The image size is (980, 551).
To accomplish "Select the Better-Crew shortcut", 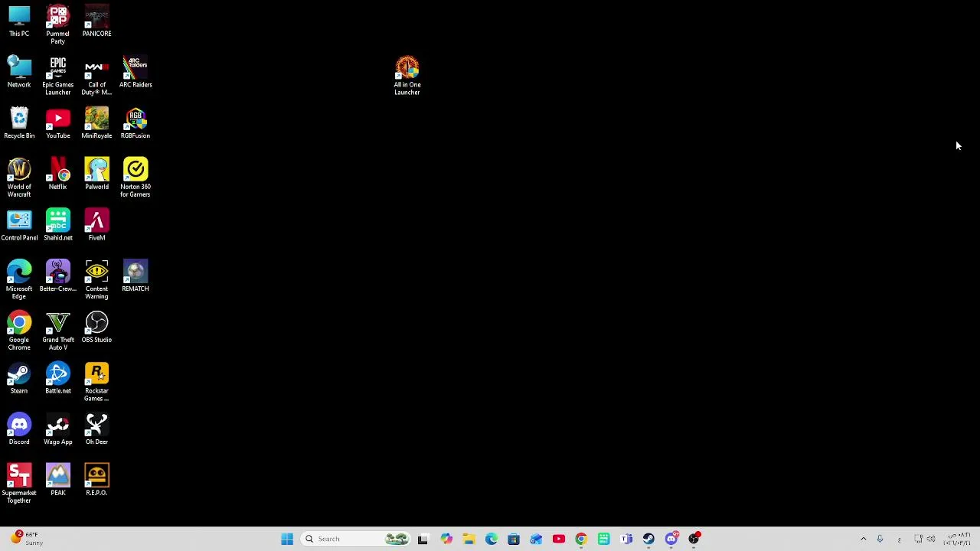I will click(x=57, y=277).
